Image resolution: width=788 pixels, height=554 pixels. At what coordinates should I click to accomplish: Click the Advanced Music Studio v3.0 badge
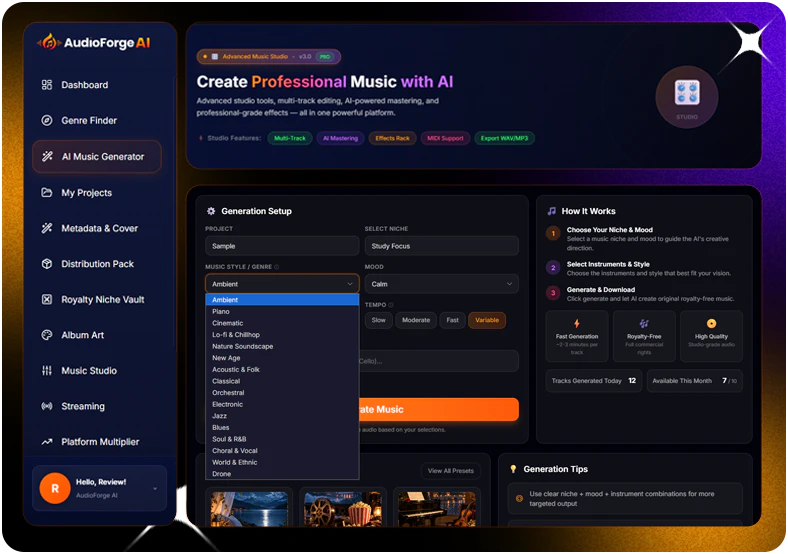click(269, 56)
